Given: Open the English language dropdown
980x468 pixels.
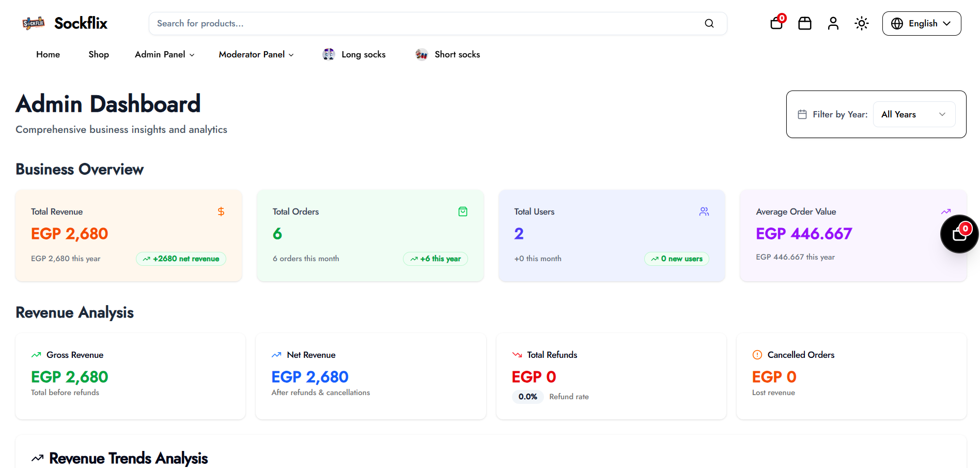Looking at the screenshot, I should coord(922,23).
